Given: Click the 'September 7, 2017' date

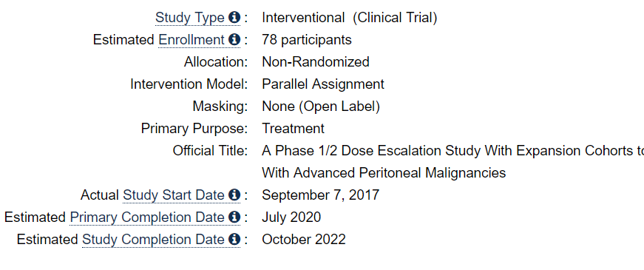Looking at the screenshot, I should [x=320, y=195].
